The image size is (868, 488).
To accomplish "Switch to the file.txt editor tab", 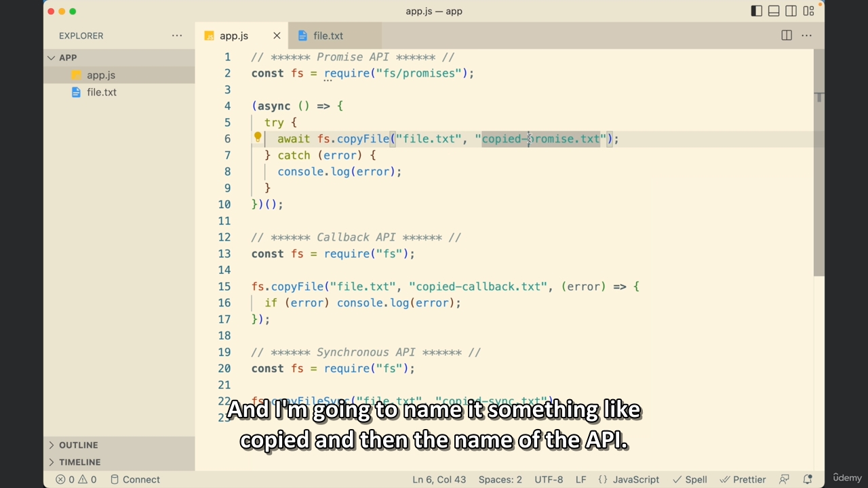I will point(334,35).
